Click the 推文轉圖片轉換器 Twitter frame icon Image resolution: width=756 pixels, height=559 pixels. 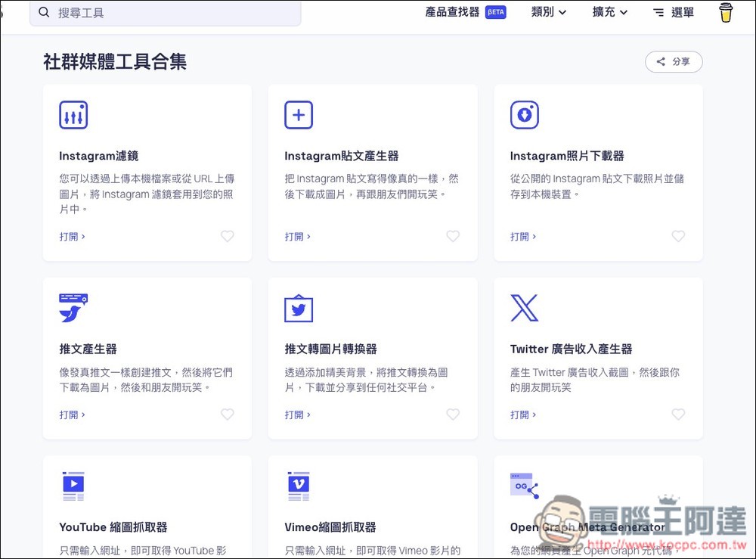point(299,308)
